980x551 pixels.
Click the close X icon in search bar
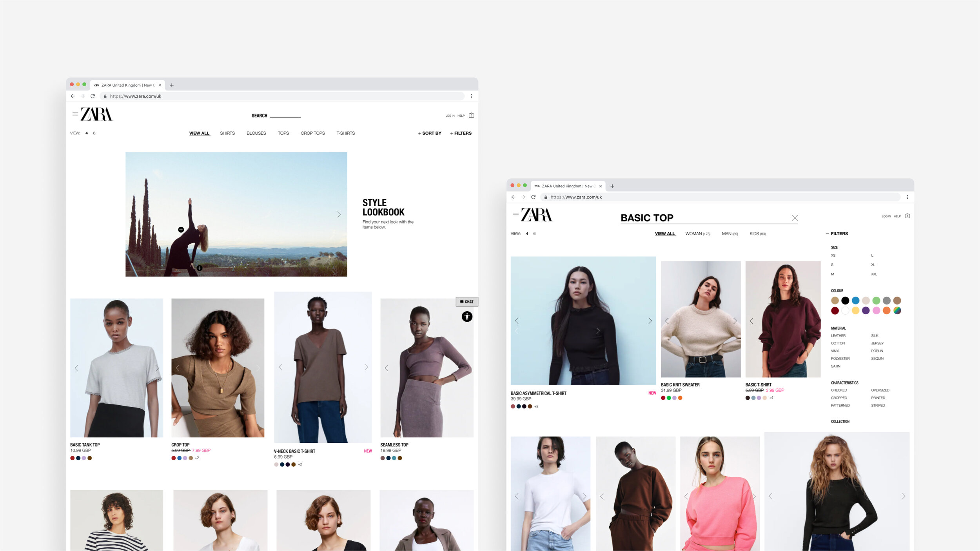click(794, 217)
